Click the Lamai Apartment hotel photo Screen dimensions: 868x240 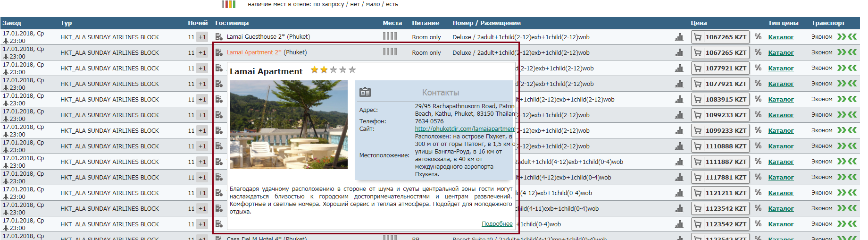[288, 125]
